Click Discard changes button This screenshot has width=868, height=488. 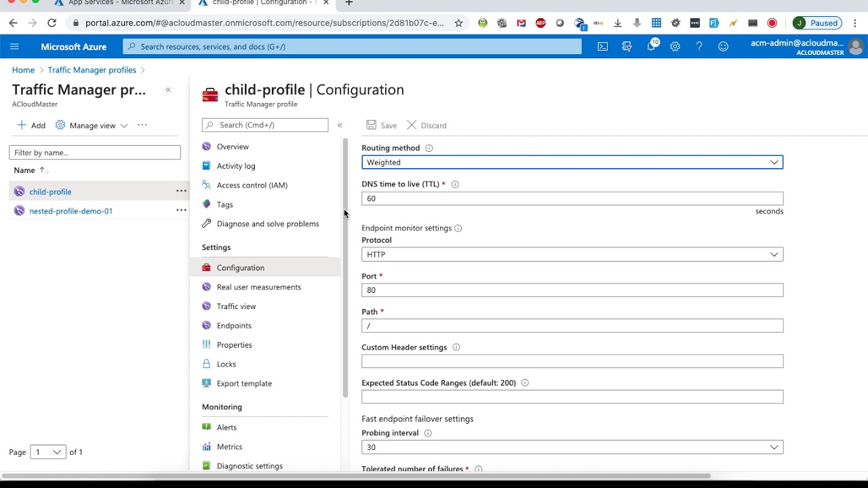427,125
